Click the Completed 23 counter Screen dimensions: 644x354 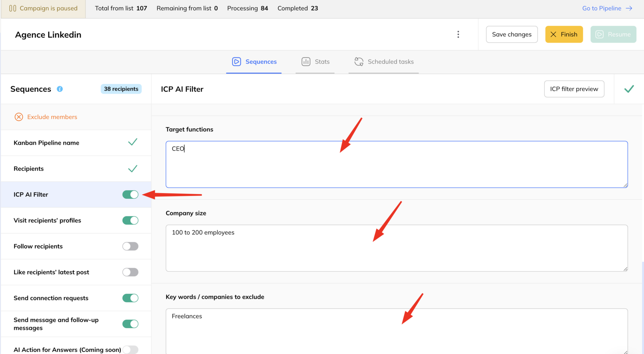[298, 8]
